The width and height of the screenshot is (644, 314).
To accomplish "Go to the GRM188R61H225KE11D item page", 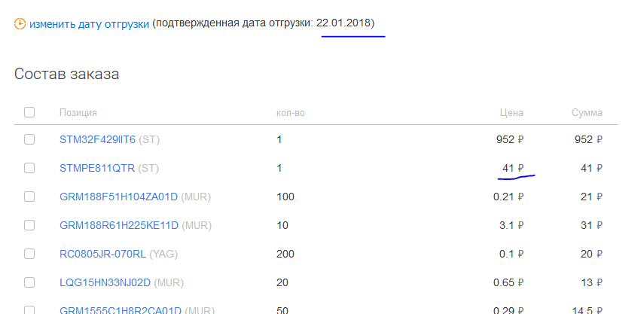I will (119, 225).
